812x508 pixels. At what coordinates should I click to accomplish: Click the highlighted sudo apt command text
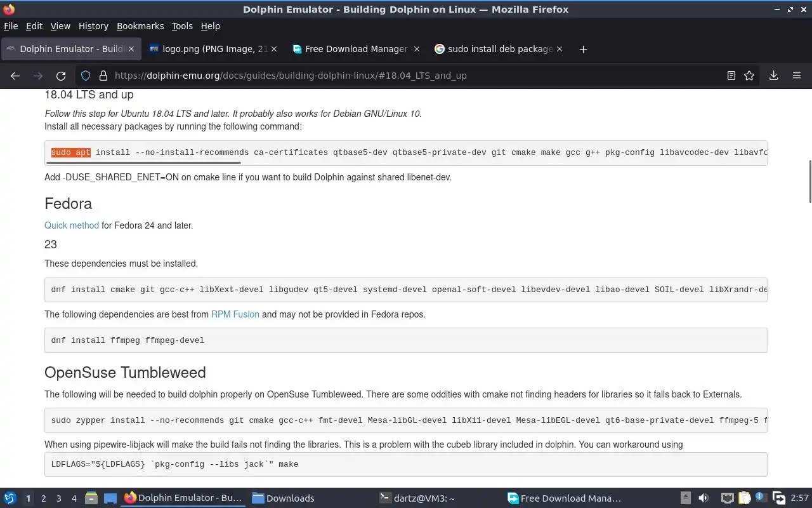pyautogui.click(x=71, y=152)
